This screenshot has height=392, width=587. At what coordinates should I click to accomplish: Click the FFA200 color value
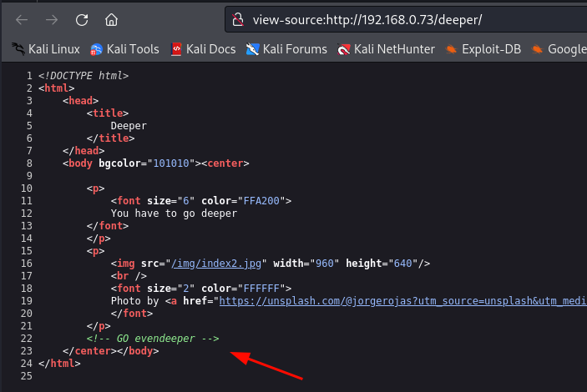(261, 201)
